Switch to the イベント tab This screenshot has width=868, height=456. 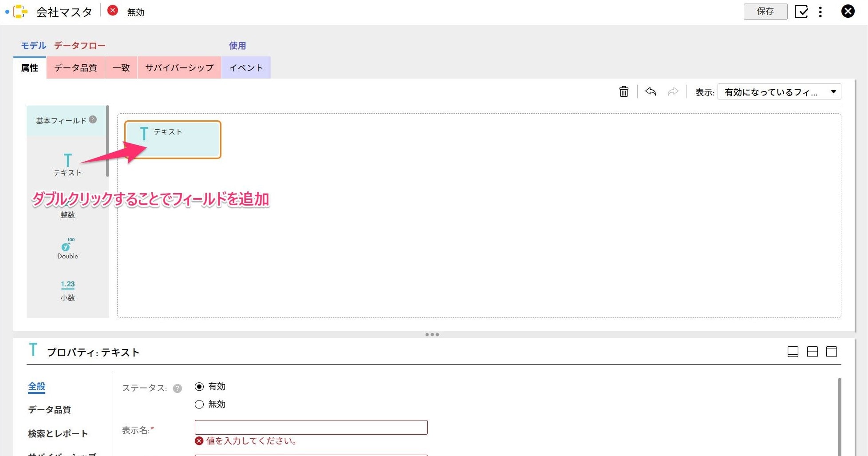point(246,67)
